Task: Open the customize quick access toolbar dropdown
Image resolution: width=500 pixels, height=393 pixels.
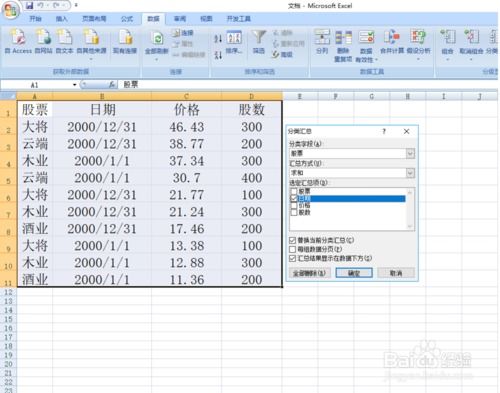Action: (76, 5)
